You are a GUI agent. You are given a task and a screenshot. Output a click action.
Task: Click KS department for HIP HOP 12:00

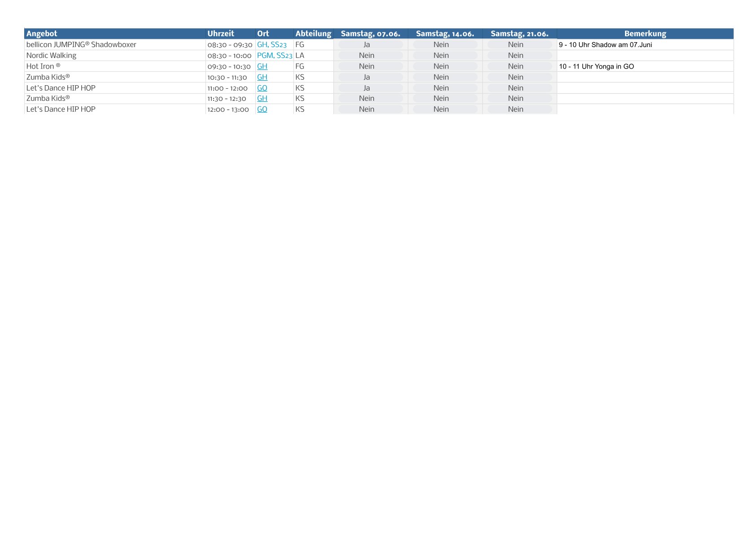[x=300, y=109]
